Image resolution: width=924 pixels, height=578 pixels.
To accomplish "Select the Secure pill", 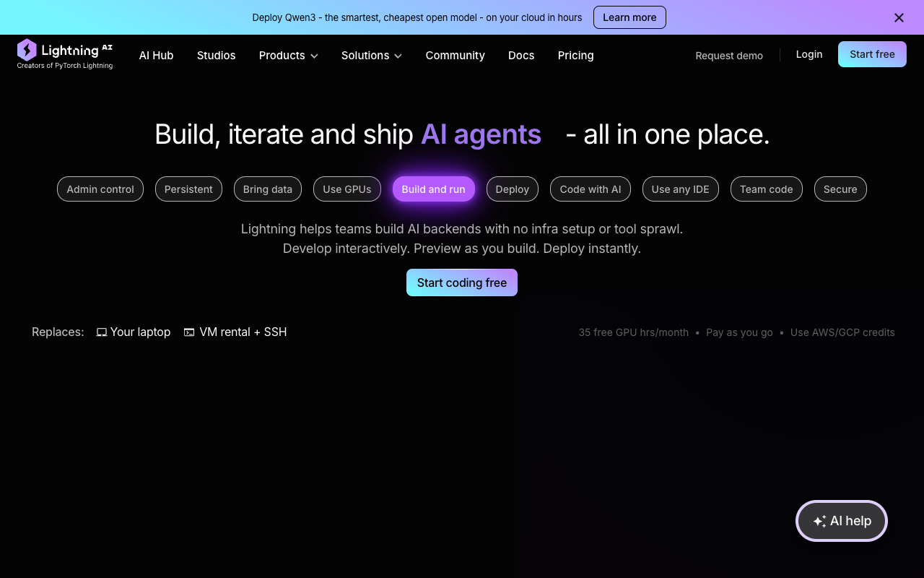I will click(840, 189).
